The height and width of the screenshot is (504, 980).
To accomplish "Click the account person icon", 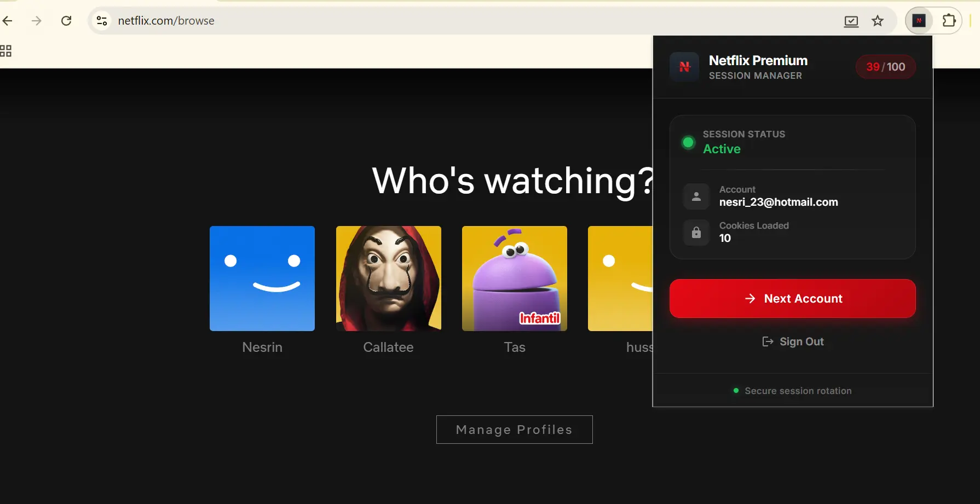I will 696,196.
